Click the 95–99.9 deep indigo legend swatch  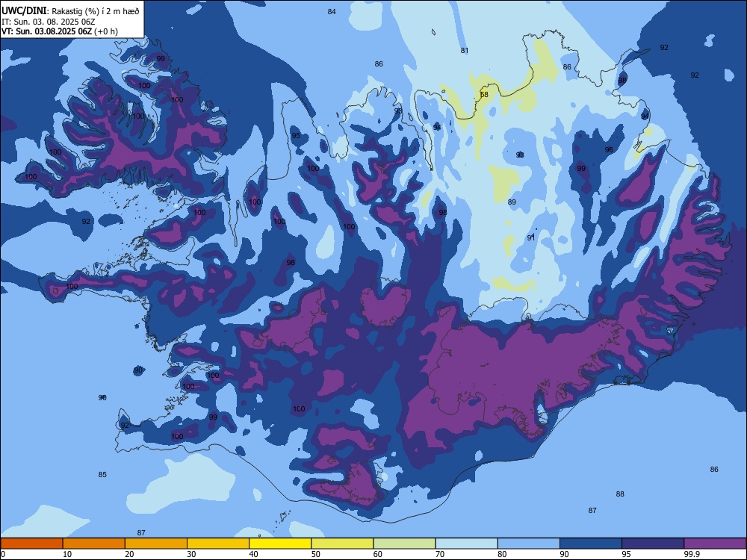tap(653, 544)
